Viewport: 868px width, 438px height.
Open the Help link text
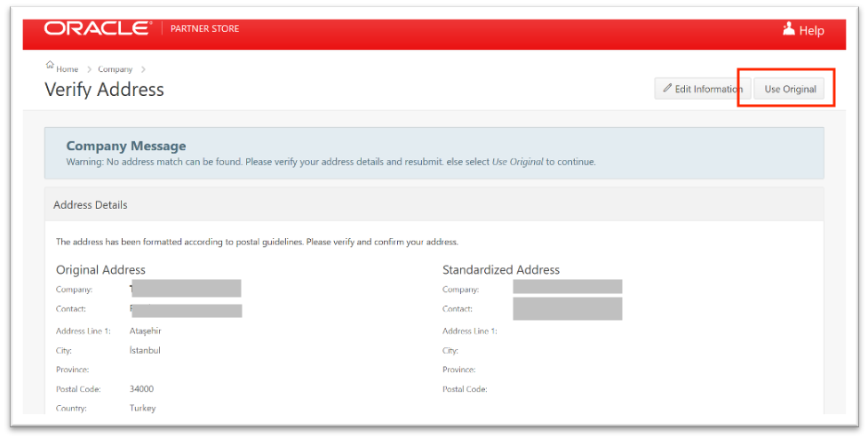pos(811,30)
